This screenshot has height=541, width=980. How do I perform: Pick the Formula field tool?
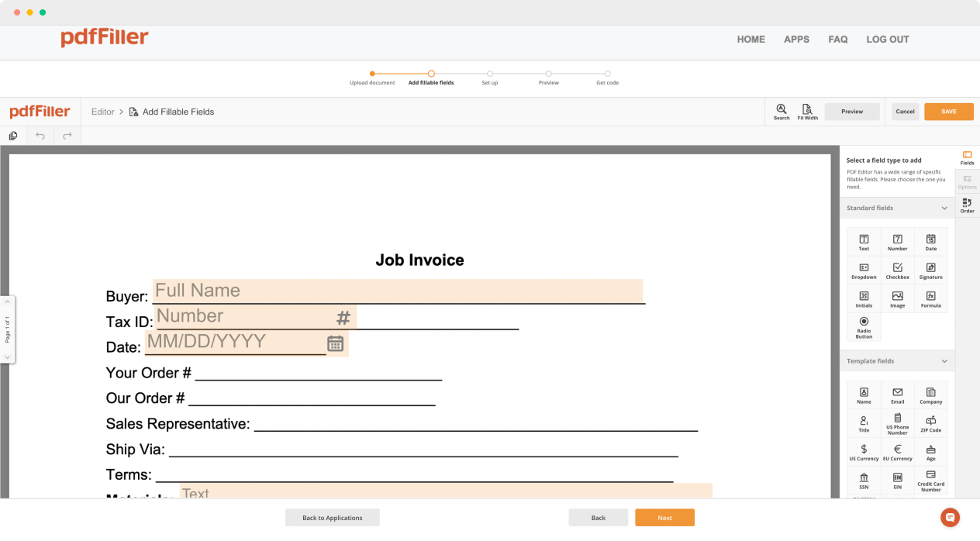click(x=930, y=299)
